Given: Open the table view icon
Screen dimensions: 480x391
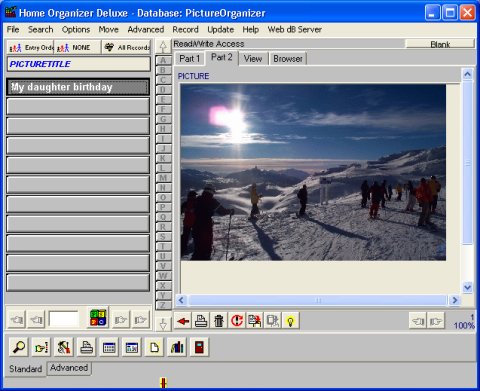Looking at the screenshot, I should click(109, 347).
